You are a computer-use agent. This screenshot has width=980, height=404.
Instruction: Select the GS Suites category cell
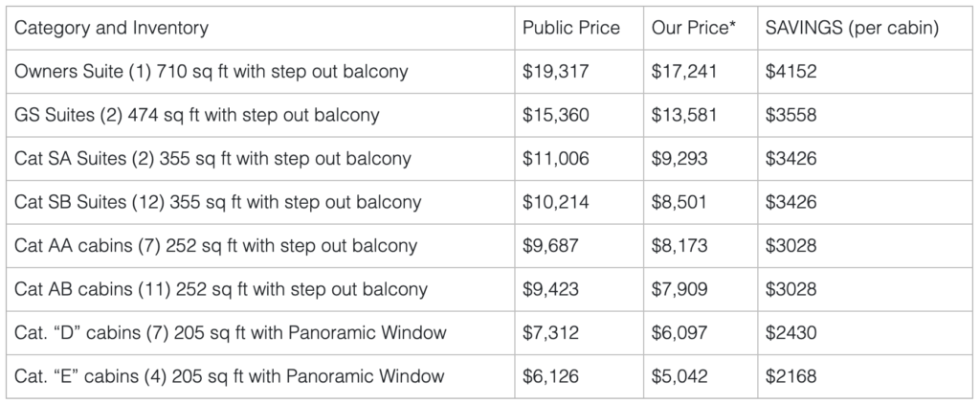[197, 115]
